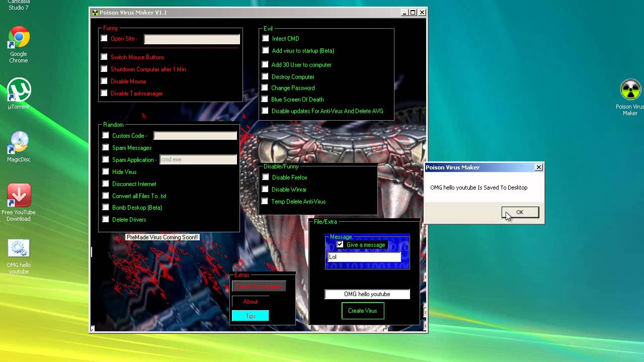Click the Create Virus button
644x362 pixels.
coord(363,311)
